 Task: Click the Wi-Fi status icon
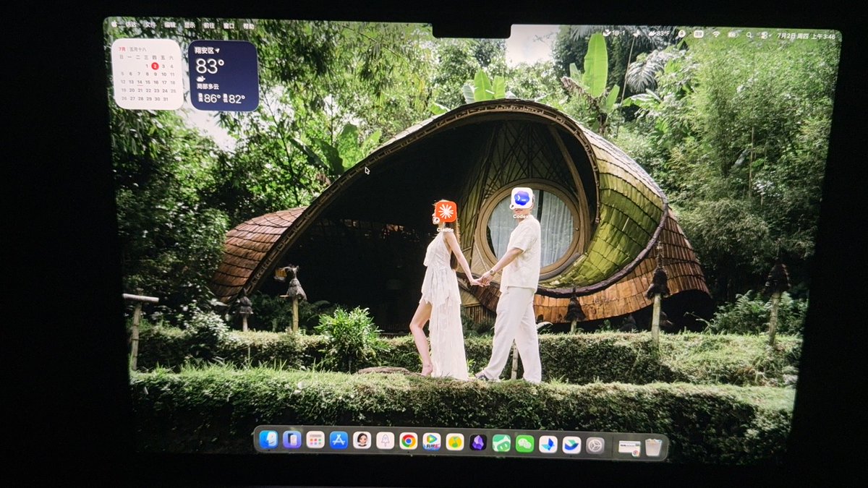pos(716,34)
